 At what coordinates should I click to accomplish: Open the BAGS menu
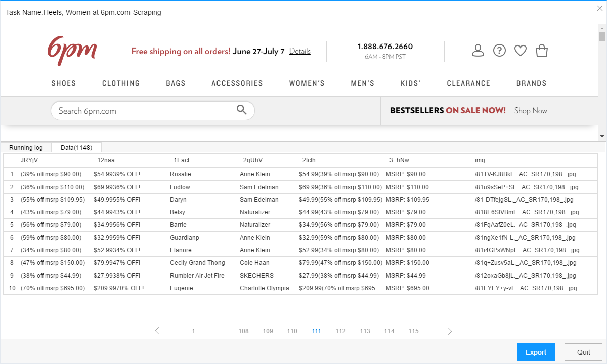coord(176,83)
